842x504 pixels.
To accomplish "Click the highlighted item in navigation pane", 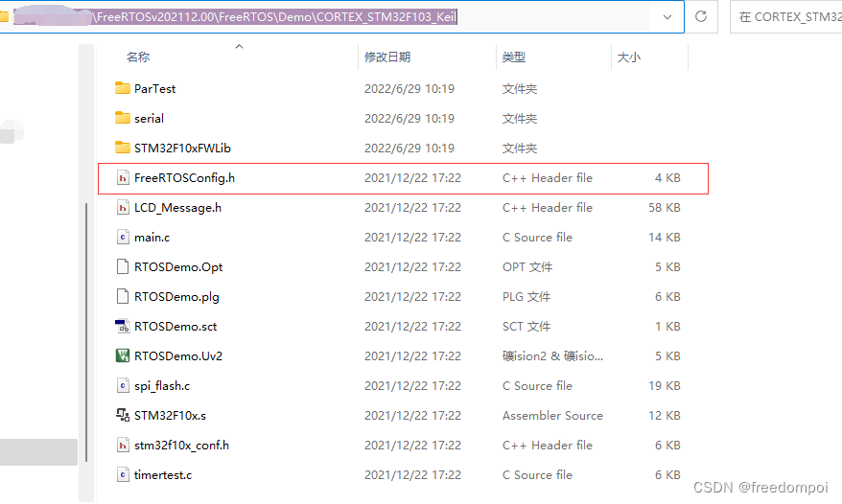I will (38, 452).
